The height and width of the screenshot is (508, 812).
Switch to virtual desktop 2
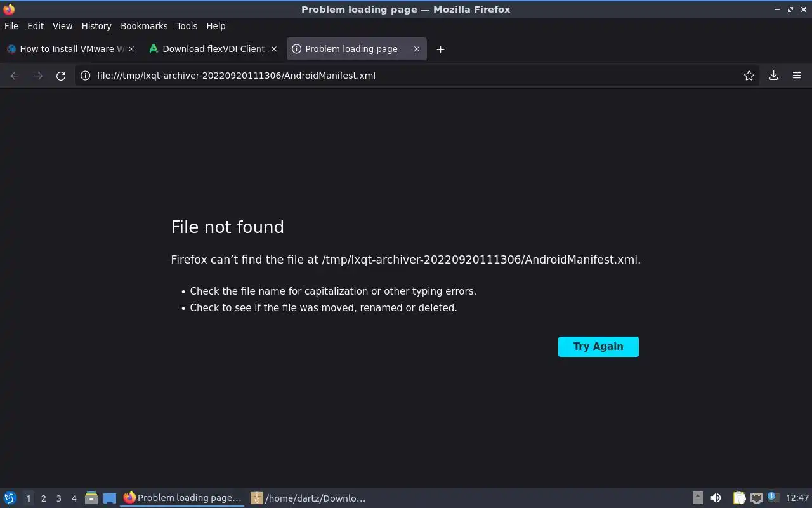[43, 498]
